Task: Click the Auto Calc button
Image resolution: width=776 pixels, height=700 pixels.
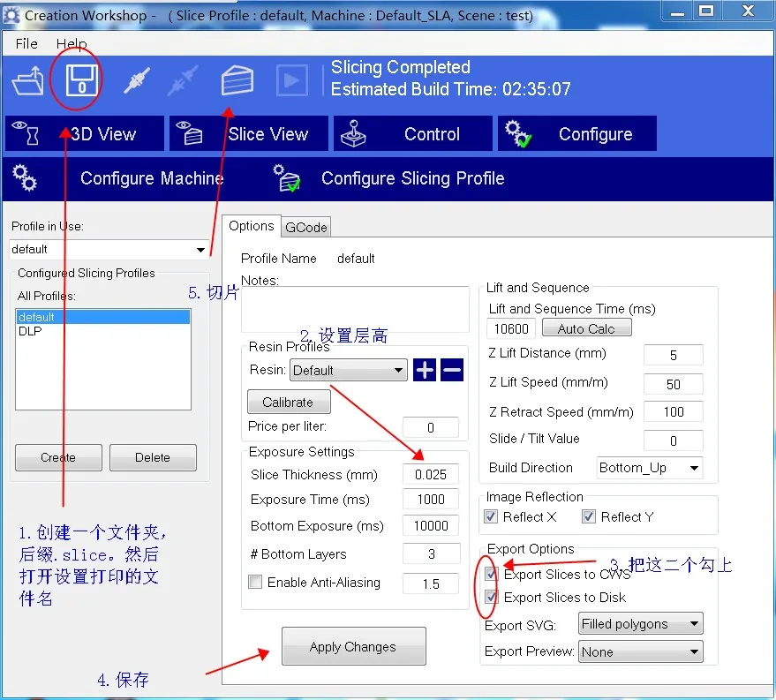Action: click(x=587, y=328)
